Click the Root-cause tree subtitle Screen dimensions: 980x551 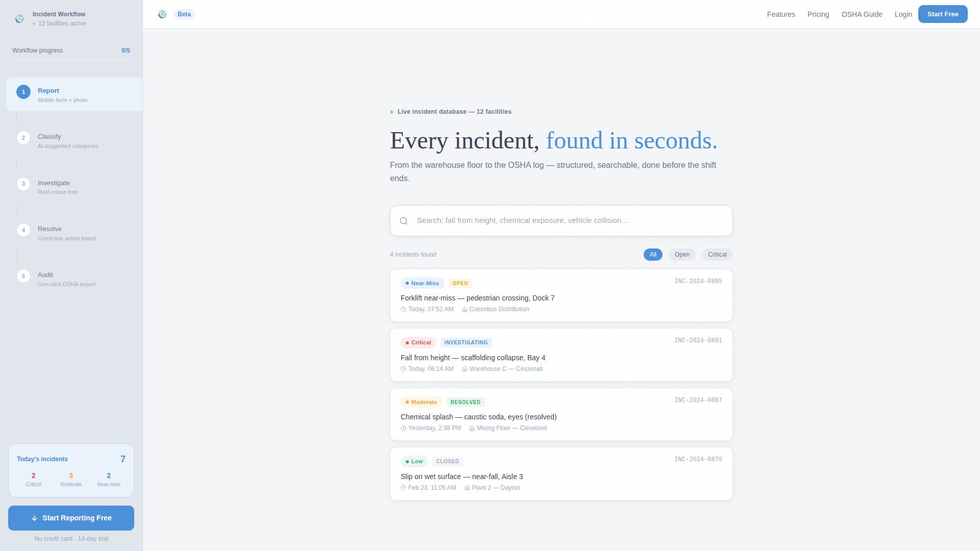click(58, 192)
